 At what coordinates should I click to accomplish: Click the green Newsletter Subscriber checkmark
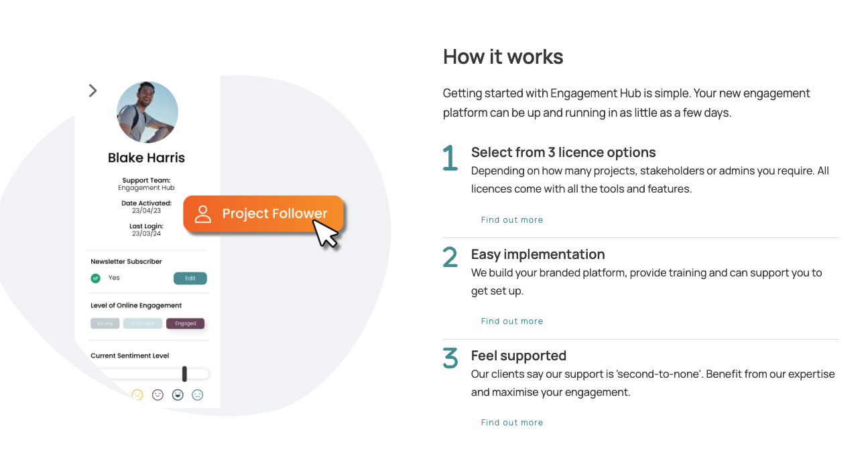point(95,278)
